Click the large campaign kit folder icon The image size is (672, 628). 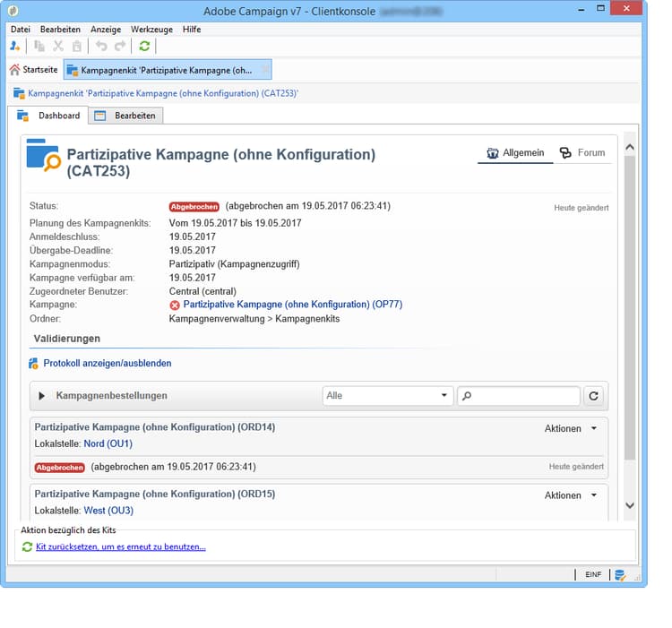pyautogui.click(x=43, y=155)
